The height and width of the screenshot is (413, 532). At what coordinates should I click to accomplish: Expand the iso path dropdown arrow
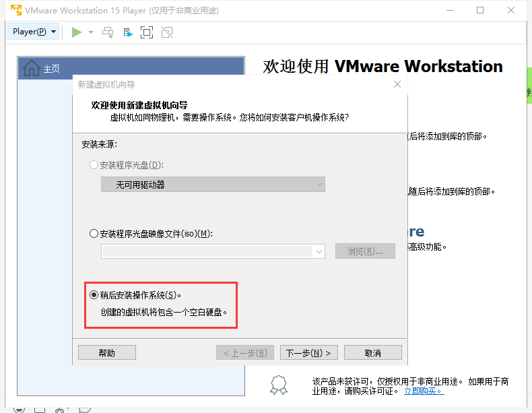click(319, 251)
